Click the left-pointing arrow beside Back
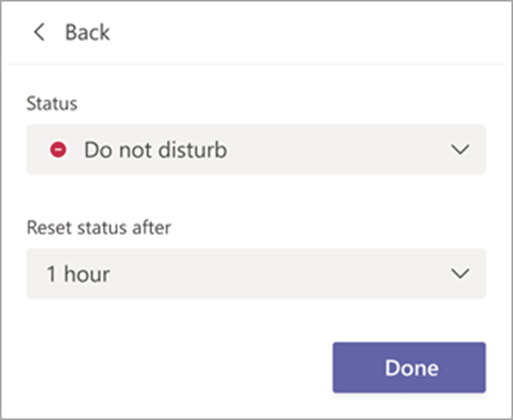 39,32
